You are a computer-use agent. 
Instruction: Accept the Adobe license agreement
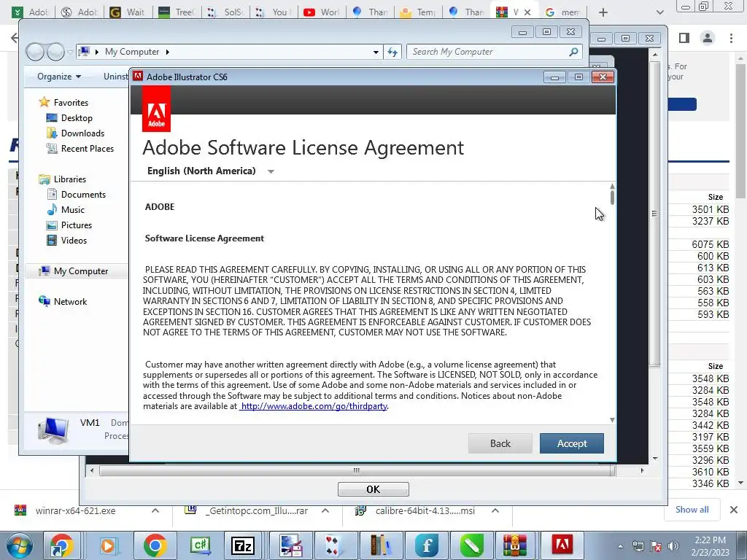572,443
